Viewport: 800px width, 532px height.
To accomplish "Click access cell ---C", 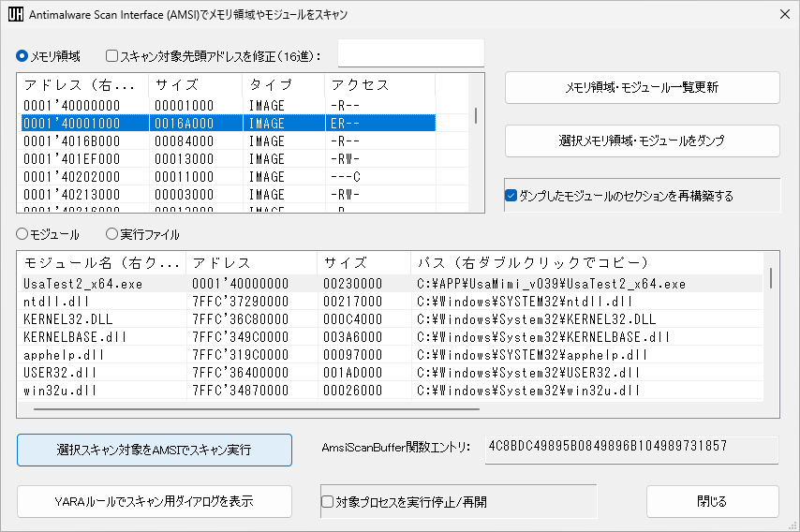I will pos(346,177).
